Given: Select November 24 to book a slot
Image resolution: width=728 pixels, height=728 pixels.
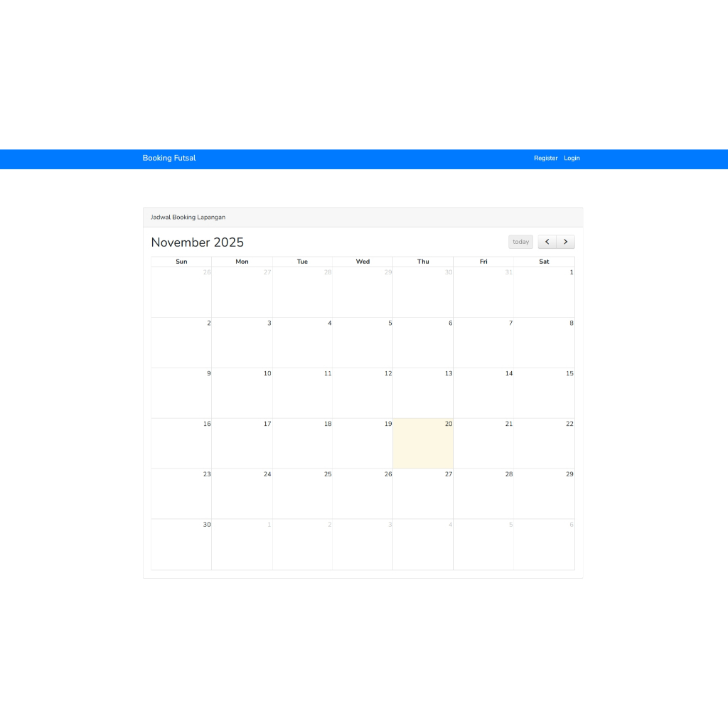Looking at the screenshot, I should [242, 493].
